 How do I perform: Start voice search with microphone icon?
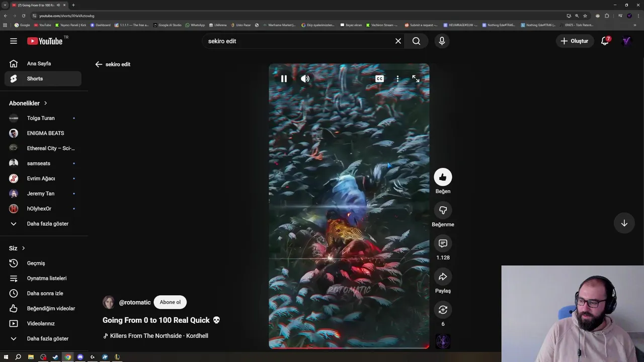click(442, 41)
